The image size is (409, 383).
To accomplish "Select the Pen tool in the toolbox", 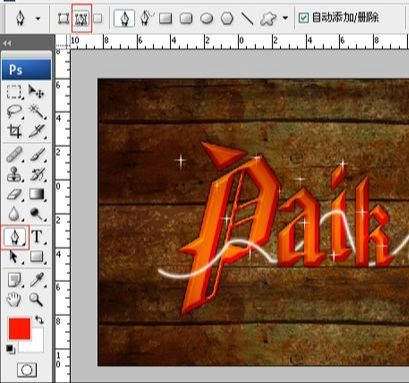I will pyautogui.click(x=15, y=237).
